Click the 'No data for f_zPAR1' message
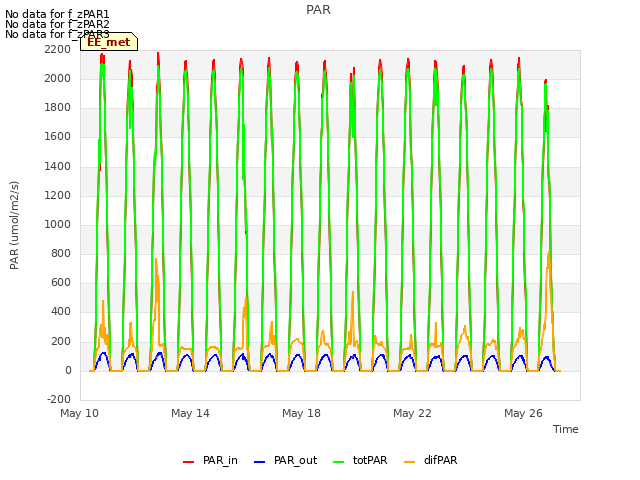 57,15
